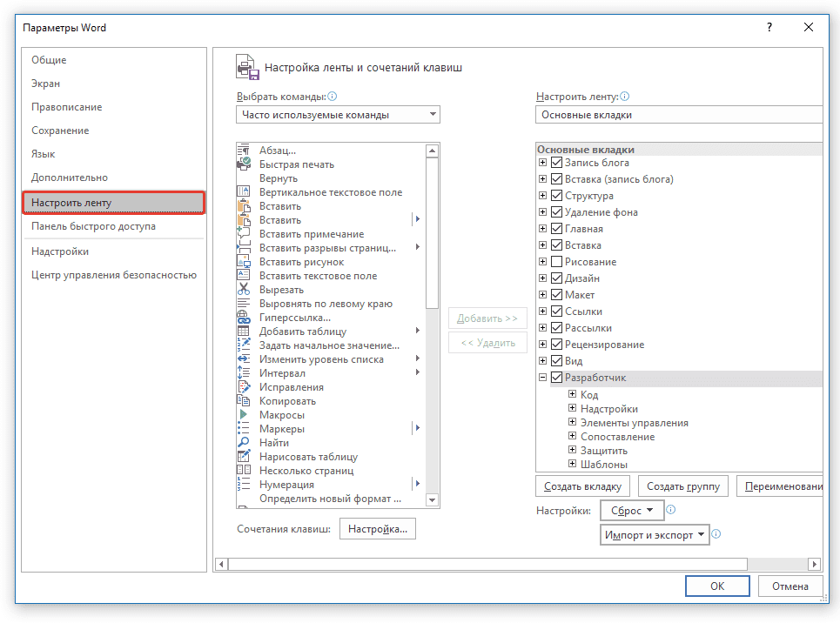Viewport: 840px width, 623px height.
Task: Click the Найти magnifier icon
Action: [244, 443]
